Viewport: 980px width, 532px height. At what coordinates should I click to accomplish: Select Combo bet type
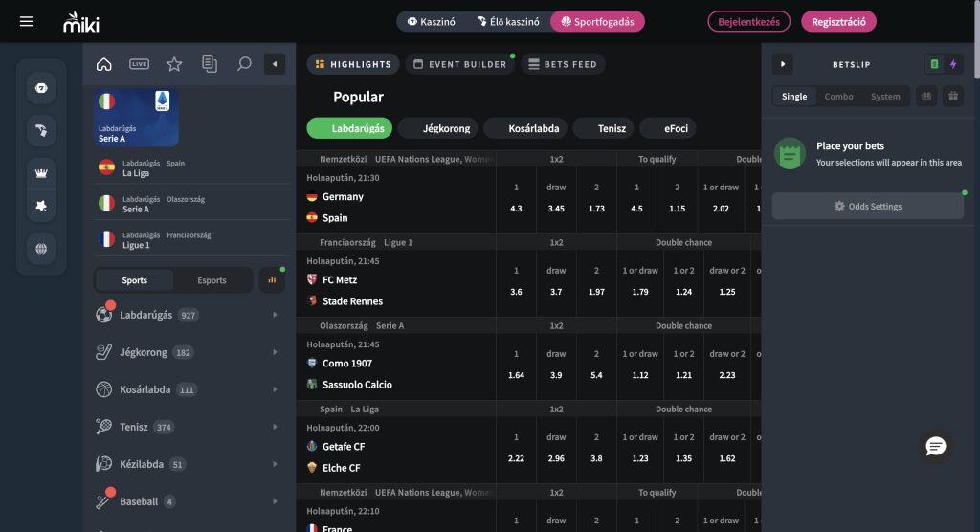click(838, 97)
